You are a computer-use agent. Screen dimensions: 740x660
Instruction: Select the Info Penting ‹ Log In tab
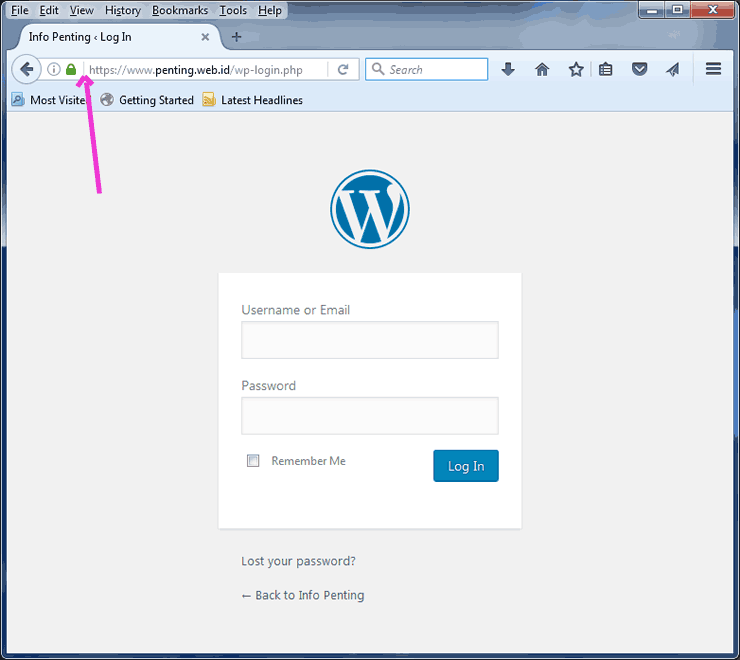coord(118,37)
